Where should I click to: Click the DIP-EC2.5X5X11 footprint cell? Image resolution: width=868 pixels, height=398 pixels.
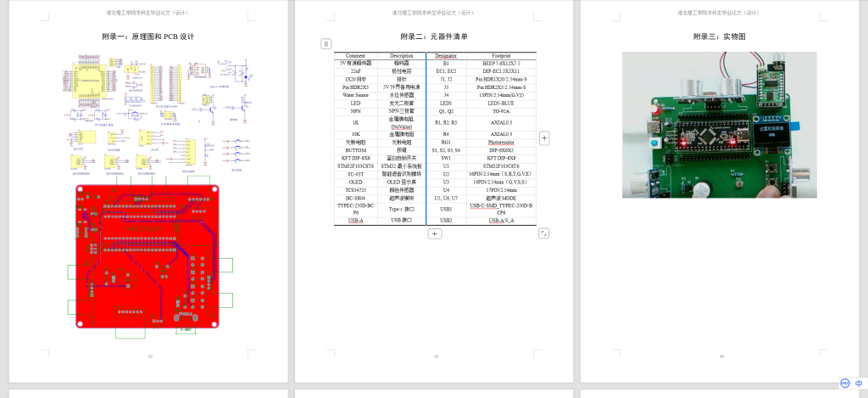tap(501, 71)
